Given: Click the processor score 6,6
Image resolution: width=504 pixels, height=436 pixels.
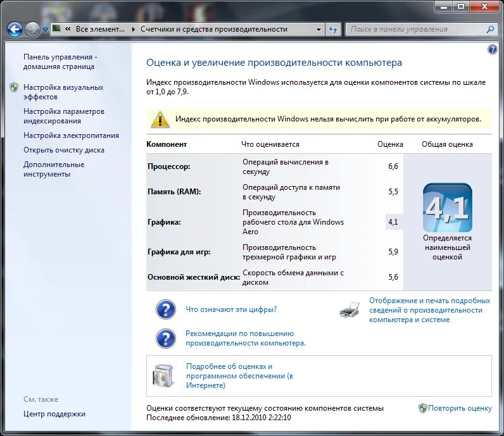Looking at the screenshot, I should (393, 166).
